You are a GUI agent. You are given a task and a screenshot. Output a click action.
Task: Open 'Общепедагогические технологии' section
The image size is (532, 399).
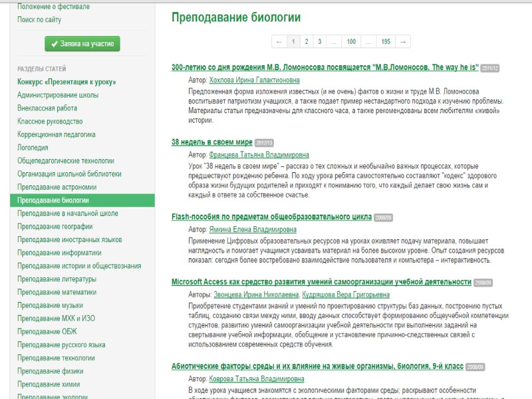pyautogui.click(x=66, y=161)
